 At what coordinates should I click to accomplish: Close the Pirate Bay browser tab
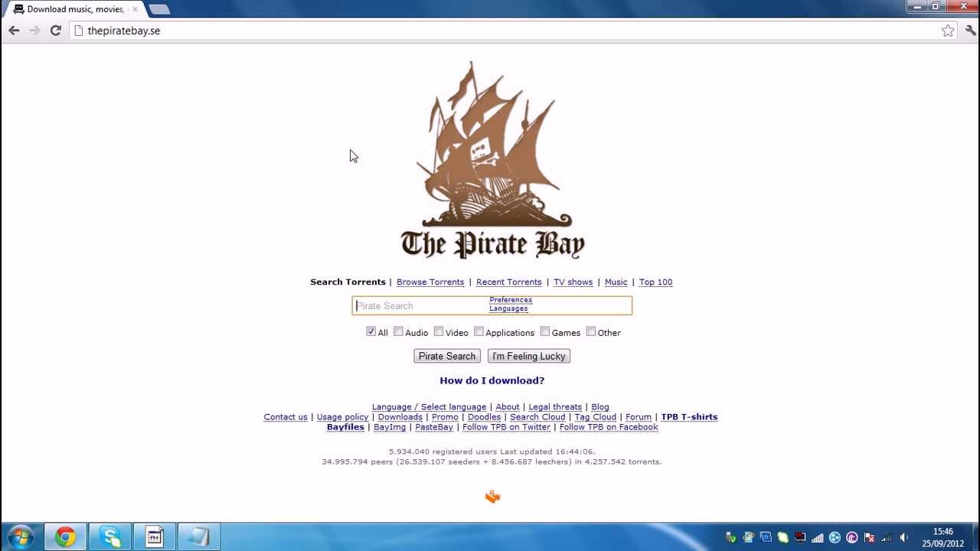135,9
